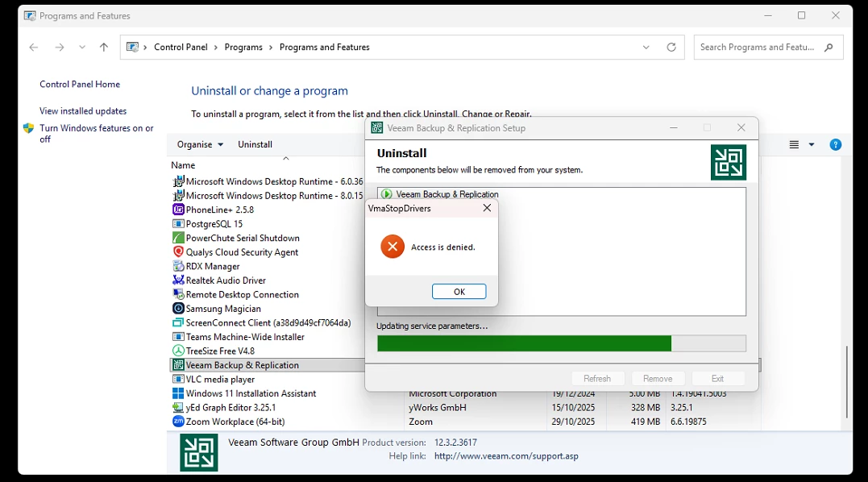Click the PowerChute Serial Shutdown icon

tap(178, 238)
